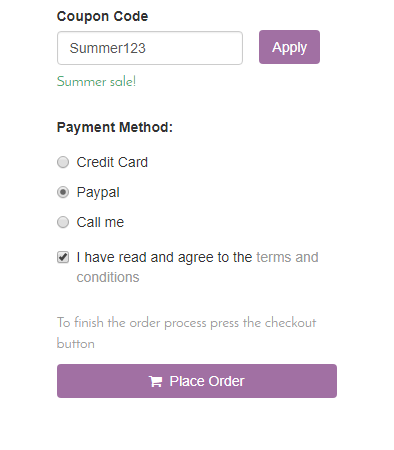The width and height of the screenshot is (394, 450).
Task: Click the Summer123 text inside the field
Action: 108,48
